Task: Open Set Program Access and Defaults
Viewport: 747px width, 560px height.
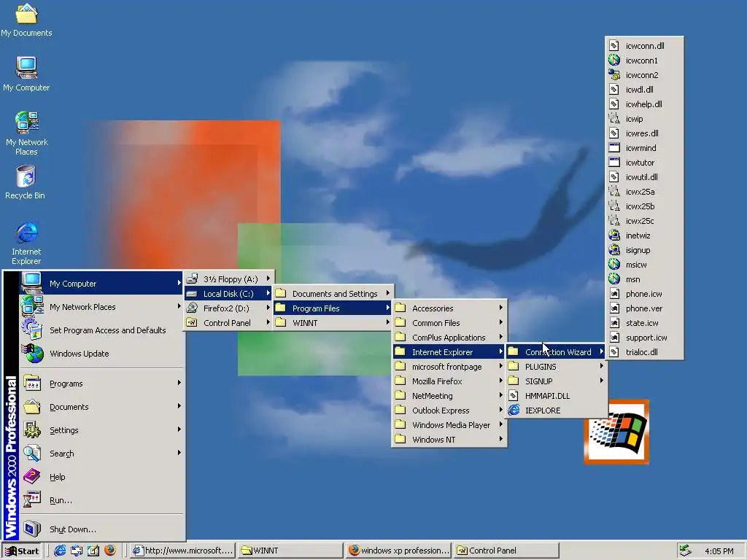Action: click(x=101, y=330)
